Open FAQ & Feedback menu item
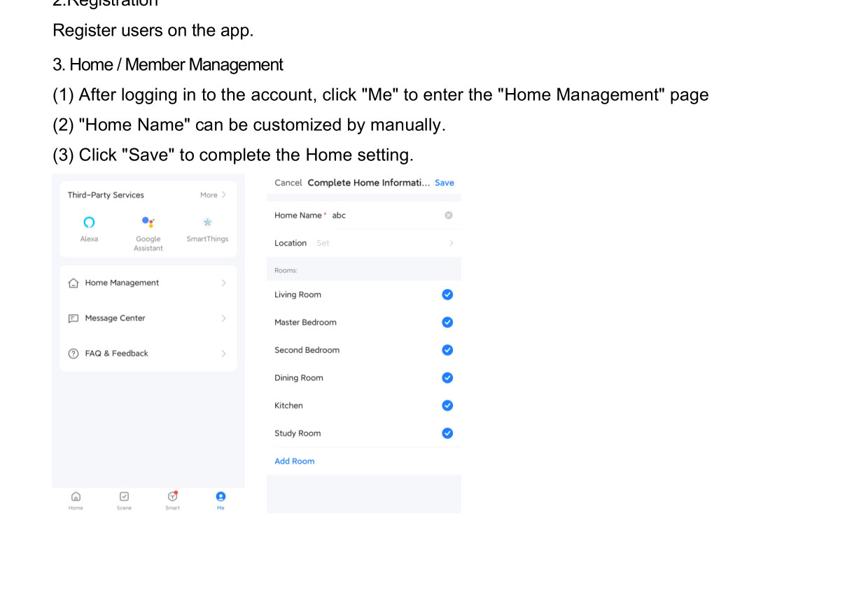This screenshot has height=614, width=868. (117, 354)
